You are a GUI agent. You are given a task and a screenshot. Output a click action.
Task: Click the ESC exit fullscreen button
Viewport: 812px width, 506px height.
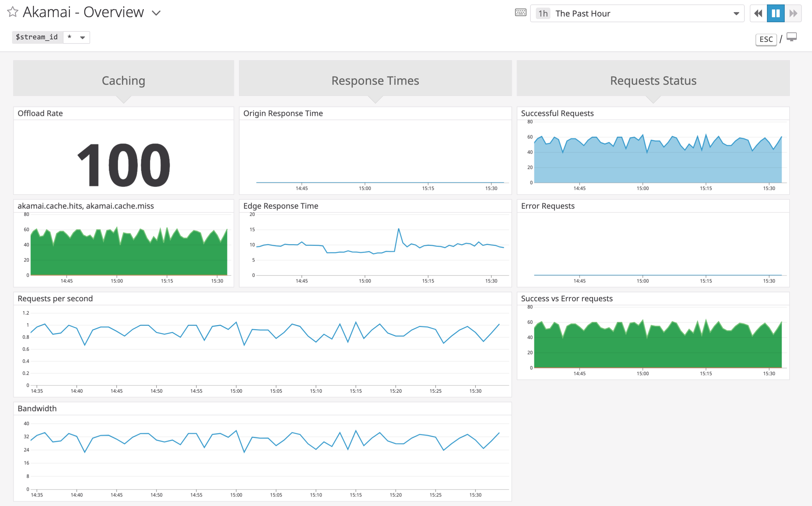point(766,39)
